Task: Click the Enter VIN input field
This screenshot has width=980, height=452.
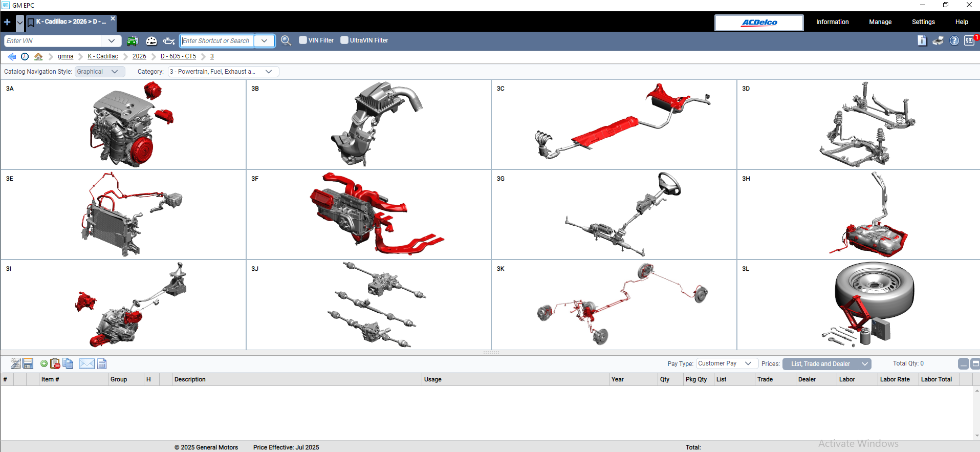Action: click(x=53, y=41)
